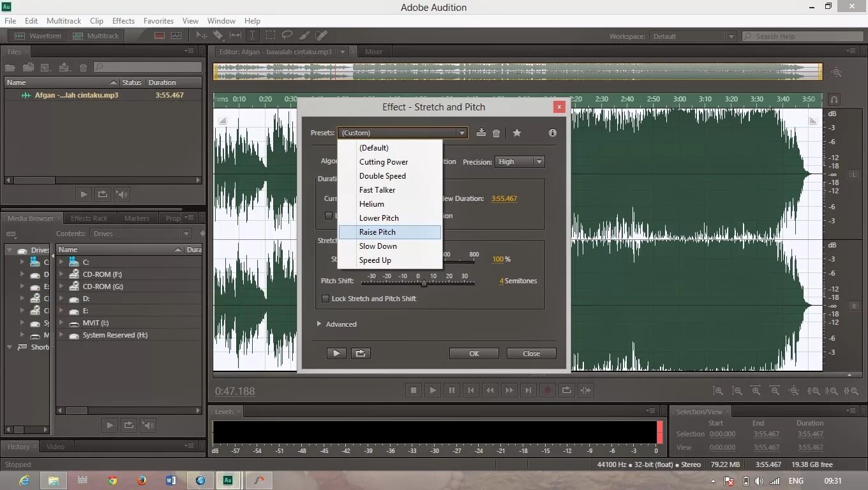The height and width of the screenshot is (490, 868).
Task: Toggle the left channel L button
Action: coord(854,175)
